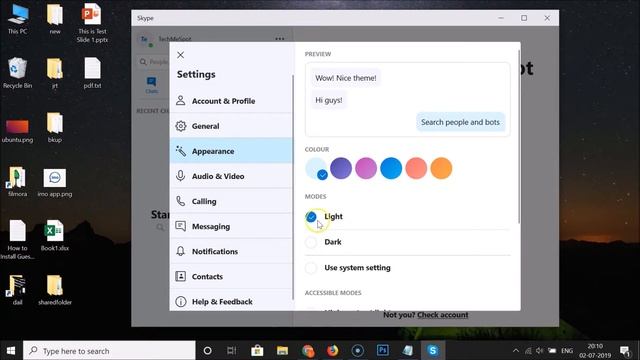The image size is (640, 360).
Task: Click the Appearance magic wand icon
Action: [x=180, y=151]
